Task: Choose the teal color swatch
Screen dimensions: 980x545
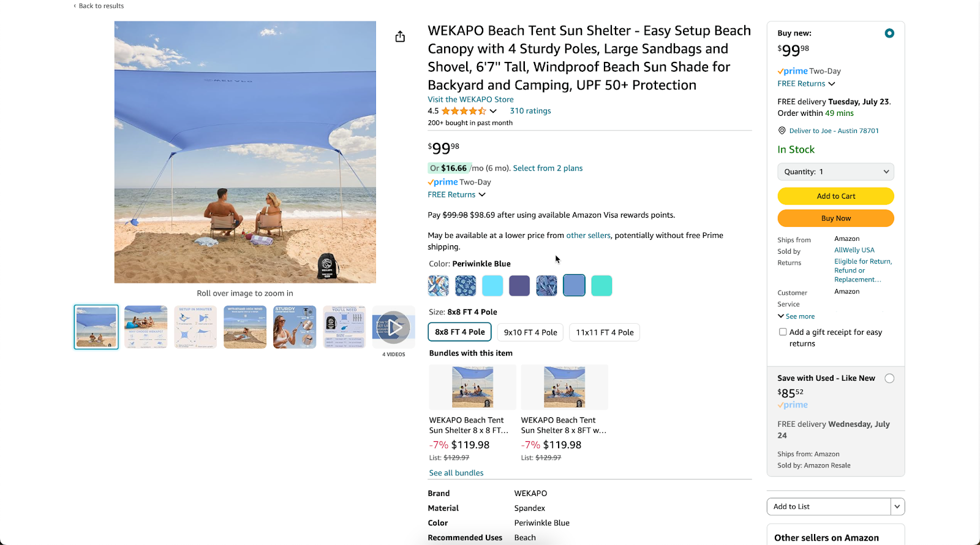Action: point(601,285)
